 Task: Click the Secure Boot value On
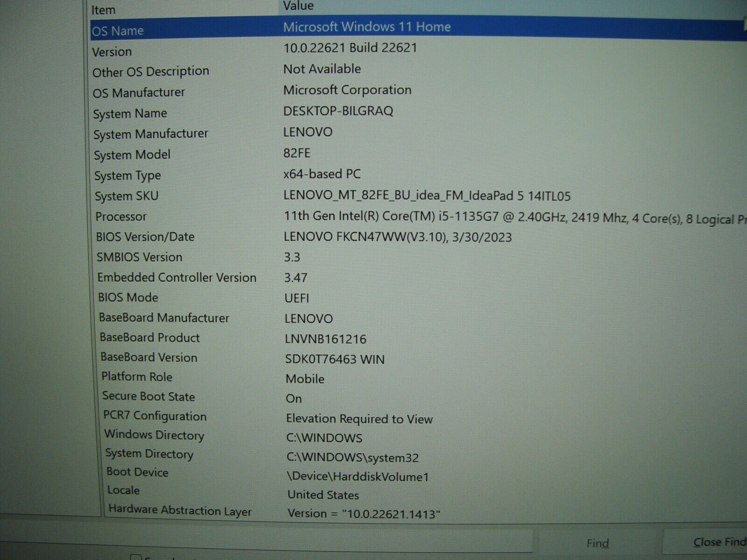click(294, 399)
